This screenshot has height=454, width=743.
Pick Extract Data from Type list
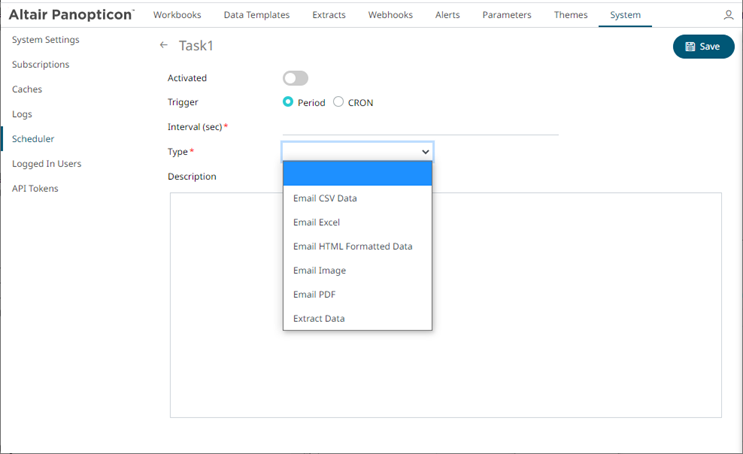coord(319,318)
